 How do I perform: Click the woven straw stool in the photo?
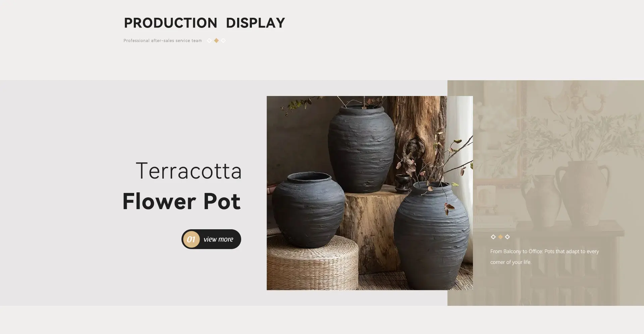click(x=312, y=264)
